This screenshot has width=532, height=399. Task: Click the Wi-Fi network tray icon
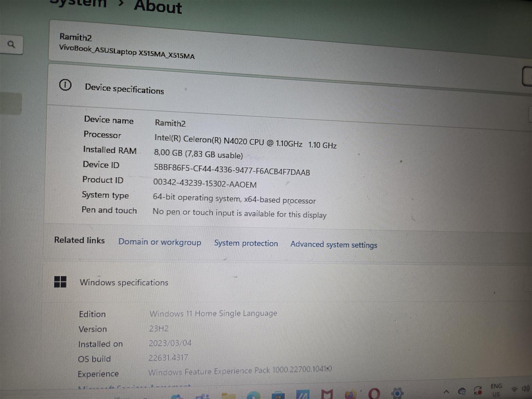tap(515, 389)
